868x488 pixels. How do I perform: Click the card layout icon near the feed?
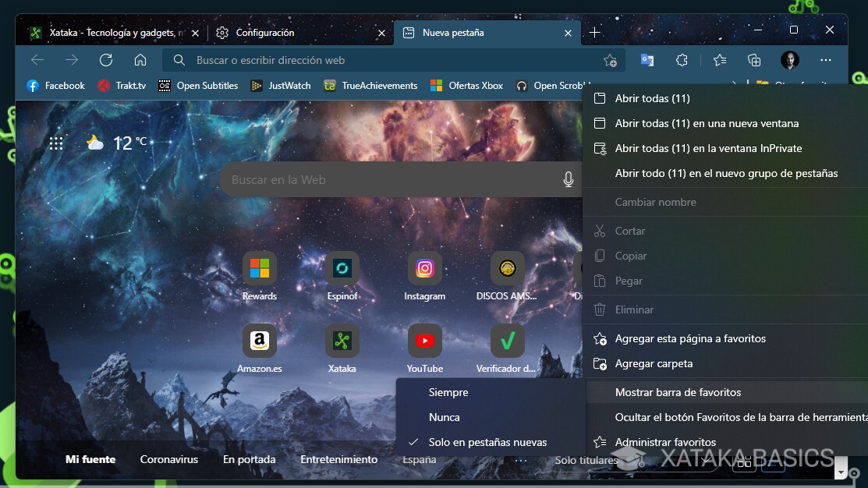[744, 461]
